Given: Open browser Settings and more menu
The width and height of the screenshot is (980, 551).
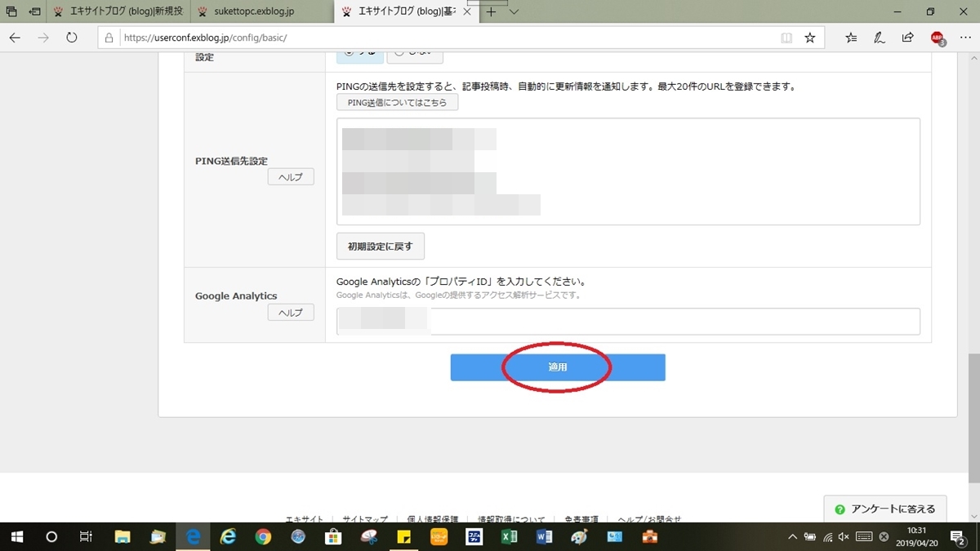Looking at the screenshot, I should [x=964, y=38].
